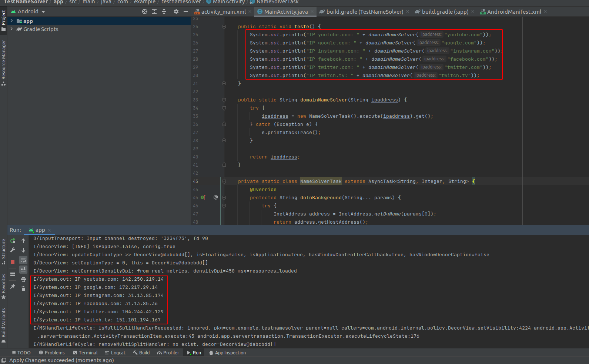Collapse doInBackground method at line 45
This screenshot has width=589, height=364.
pos(224,198)
